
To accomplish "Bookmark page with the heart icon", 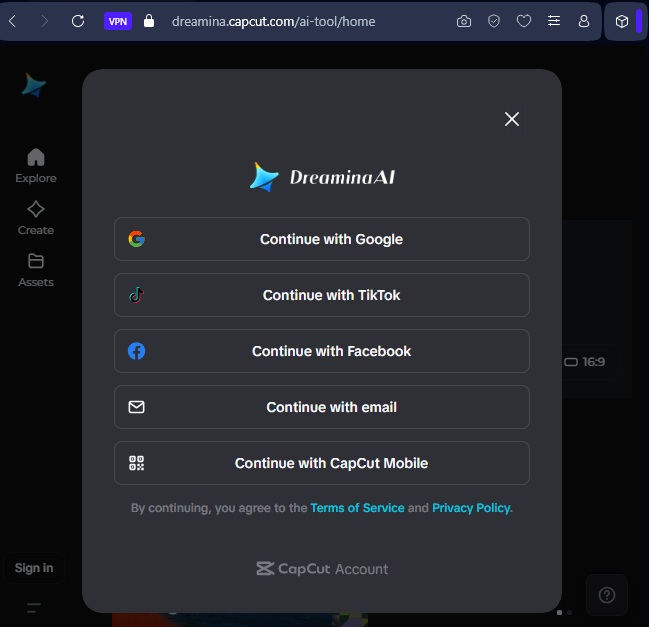I will tap(523, 21).
